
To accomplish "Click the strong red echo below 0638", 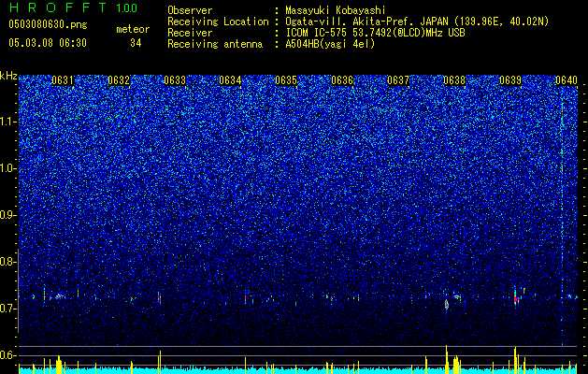I will pyautogui.click(x=447, y=304).
